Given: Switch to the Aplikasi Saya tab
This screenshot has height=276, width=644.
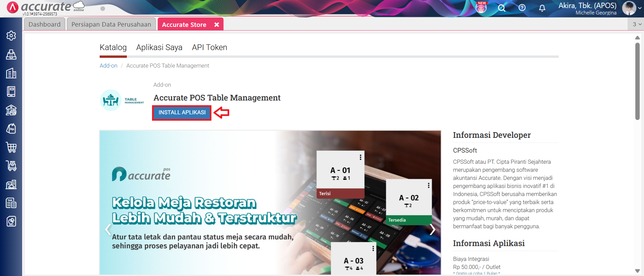Looking at the screenshot, I should (159, 47).
